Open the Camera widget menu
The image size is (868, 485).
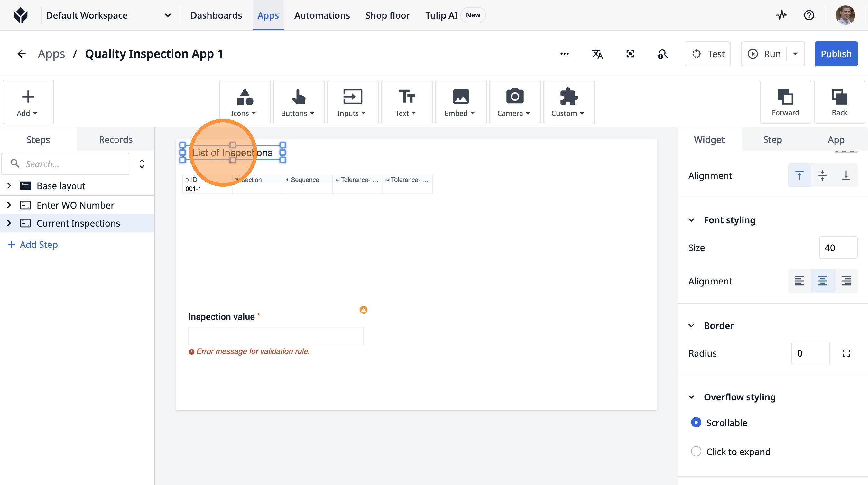pyautogui.click(x=514, y=102)
